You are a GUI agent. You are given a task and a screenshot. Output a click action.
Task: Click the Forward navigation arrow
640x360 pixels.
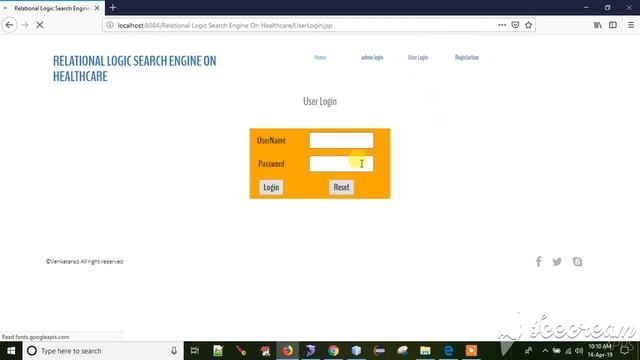(x=25, y=25)
